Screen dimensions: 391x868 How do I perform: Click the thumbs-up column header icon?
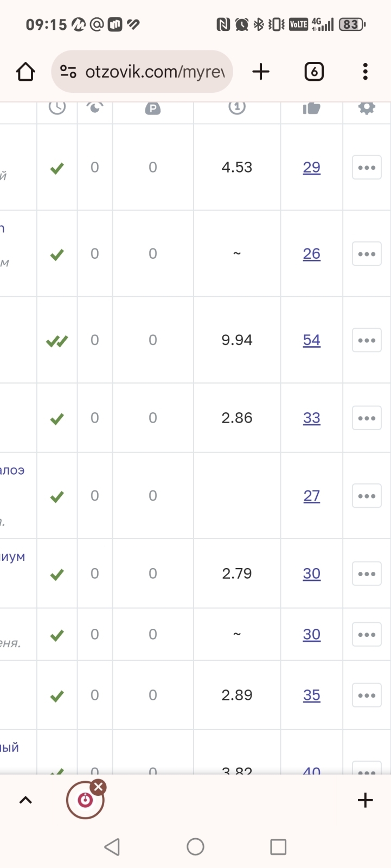point(311,108)
